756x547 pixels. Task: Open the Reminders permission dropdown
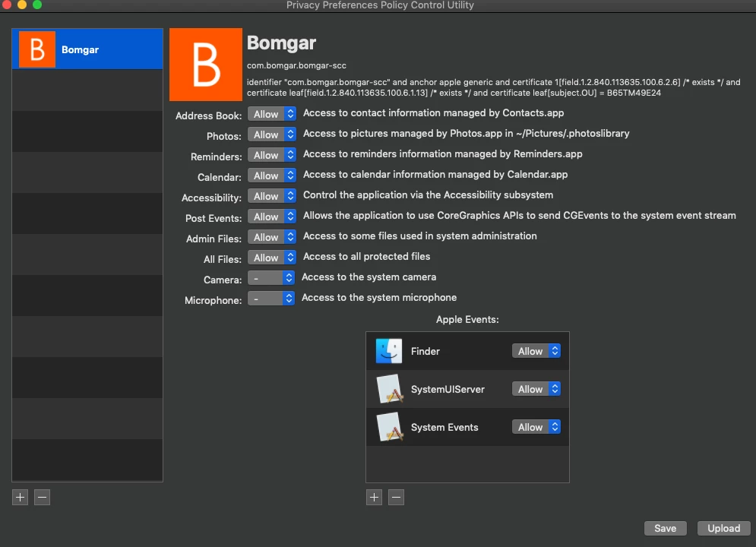coord(271,155)
